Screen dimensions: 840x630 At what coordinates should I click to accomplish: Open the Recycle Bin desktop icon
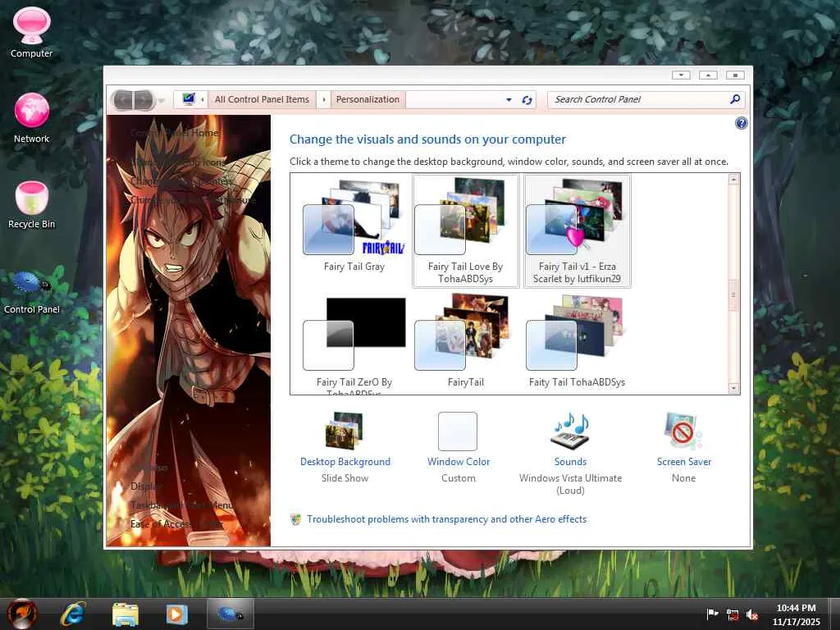32,203
